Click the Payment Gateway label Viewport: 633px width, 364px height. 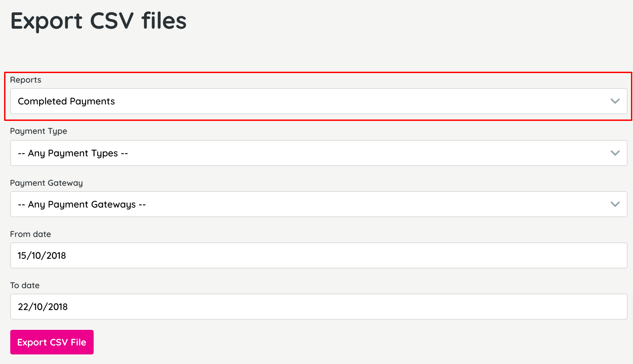coord(46,183)
